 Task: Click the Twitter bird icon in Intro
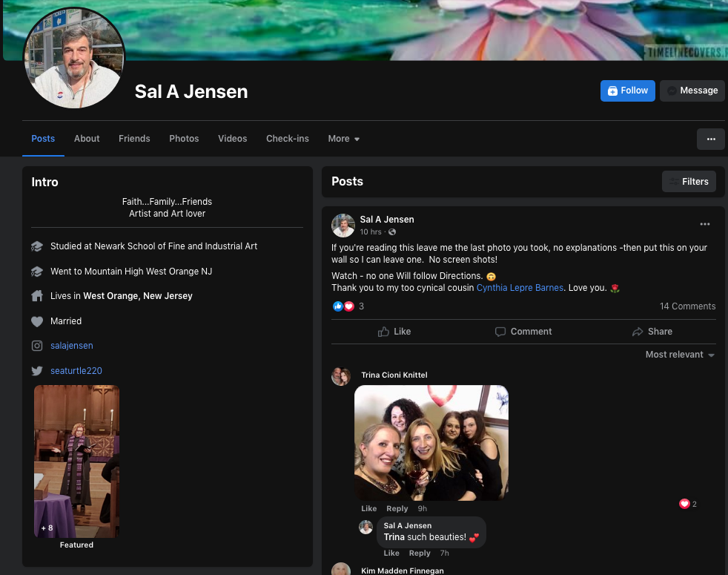tap(37, 370)
